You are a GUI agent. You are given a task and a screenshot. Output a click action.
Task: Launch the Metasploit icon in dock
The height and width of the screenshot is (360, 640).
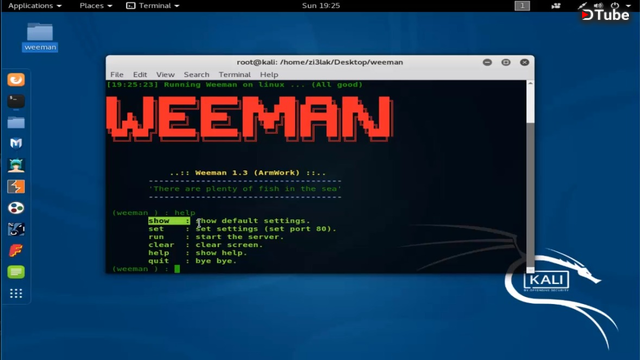[16, 229]
